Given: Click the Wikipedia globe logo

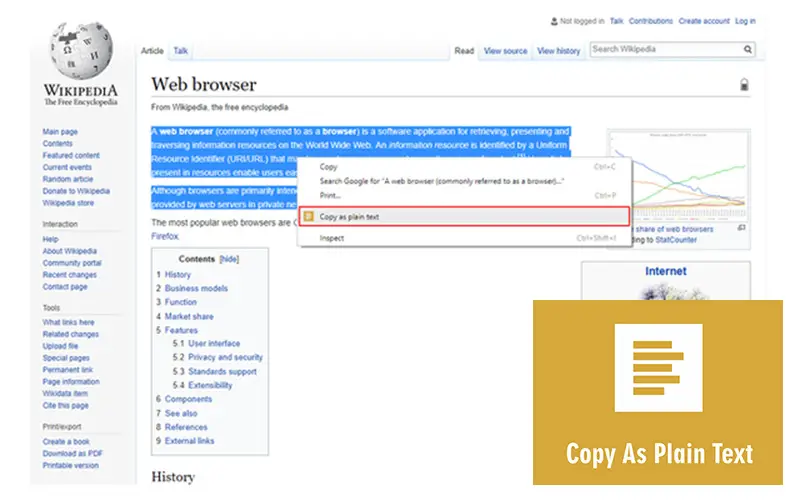Looking at the screenshot, I should tap(81, 50).
